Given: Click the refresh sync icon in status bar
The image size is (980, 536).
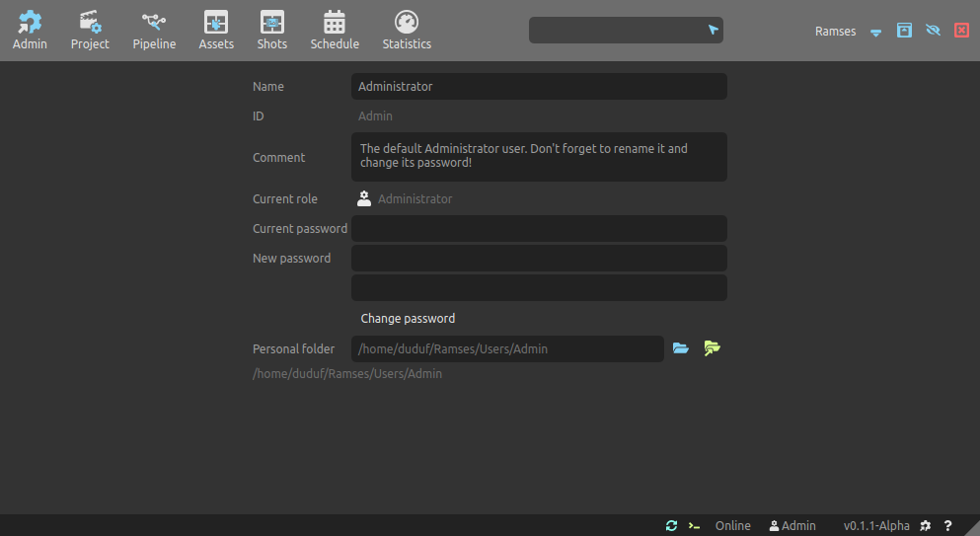Looking at the screenshot, I should (671, 526).
